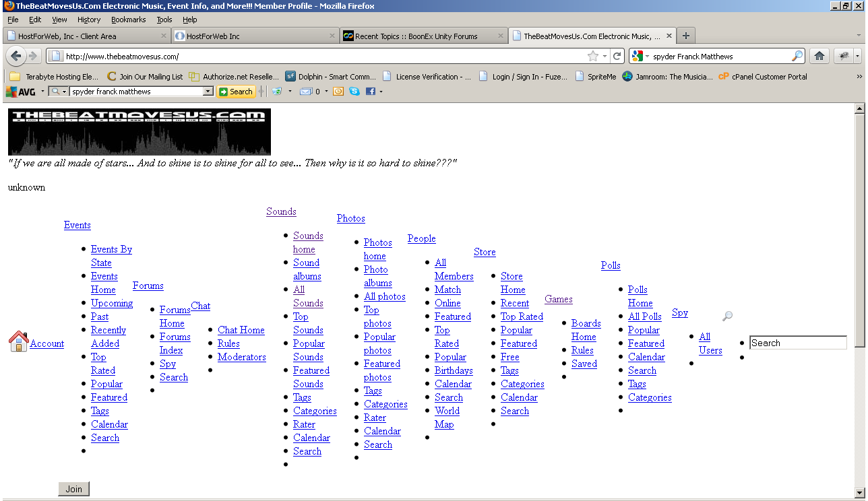Click the Skype icon in the AVG toolbar
The height and width of the screenshot is (501, 868).
(354, 92)
